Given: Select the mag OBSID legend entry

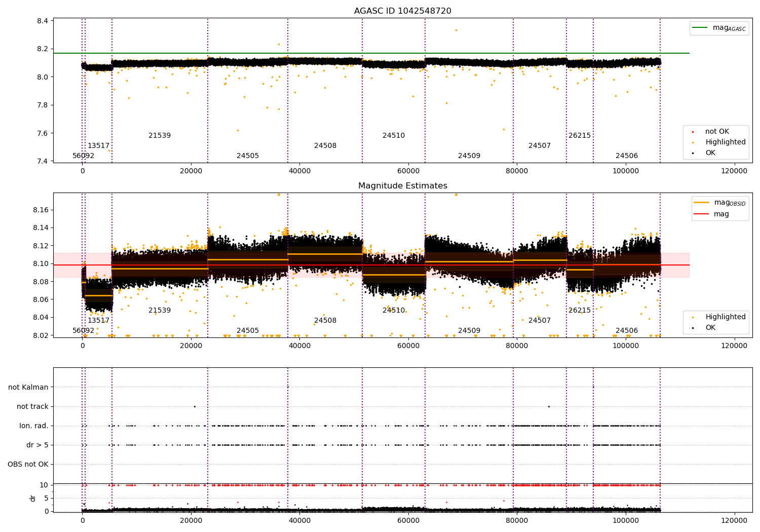Looking at the screenshot, I should (720, 203).
